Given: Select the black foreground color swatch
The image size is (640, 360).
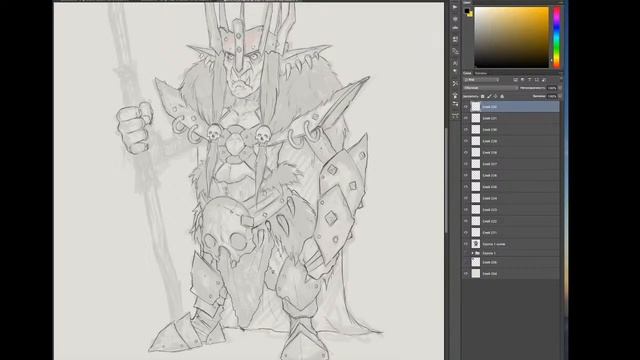Looking at the screenshot, I should point(467,11).
